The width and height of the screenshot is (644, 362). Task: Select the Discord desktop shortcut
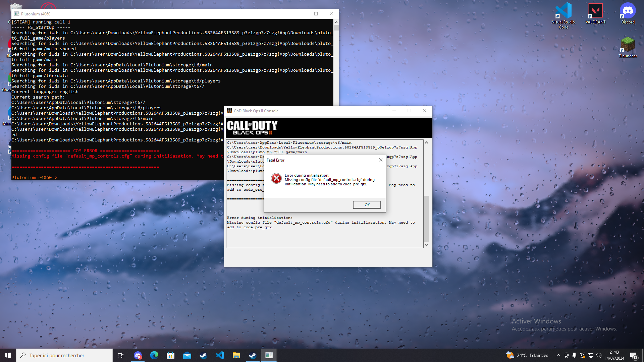coord(628,13)
